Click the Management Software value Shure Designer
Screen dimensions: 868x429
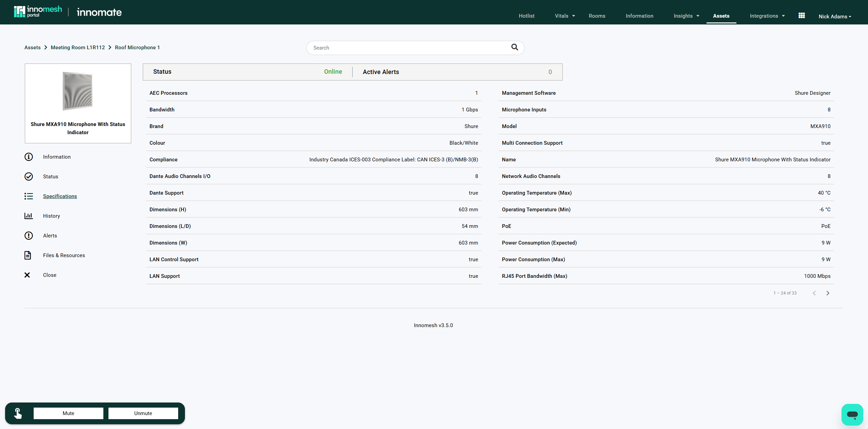pos(813,93)
